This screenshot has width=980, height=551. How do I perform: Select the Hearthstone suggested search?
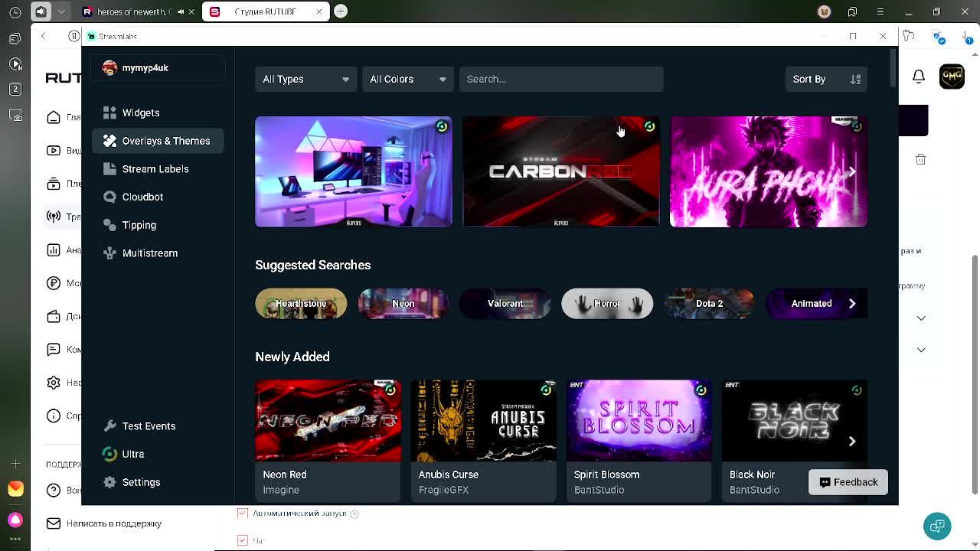[301, 304]
